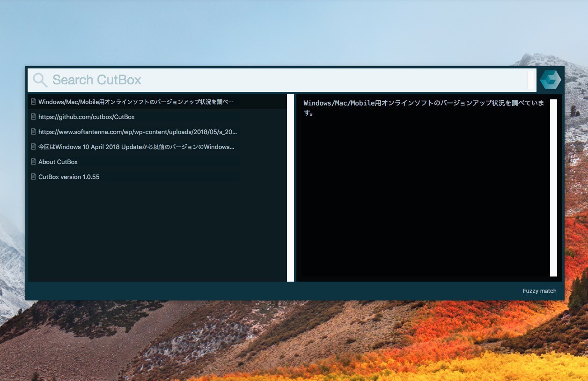The height and width of the screenshot is (381, 588).
Task: Click the history list vertical scrollbar
Action: (290, 188)
